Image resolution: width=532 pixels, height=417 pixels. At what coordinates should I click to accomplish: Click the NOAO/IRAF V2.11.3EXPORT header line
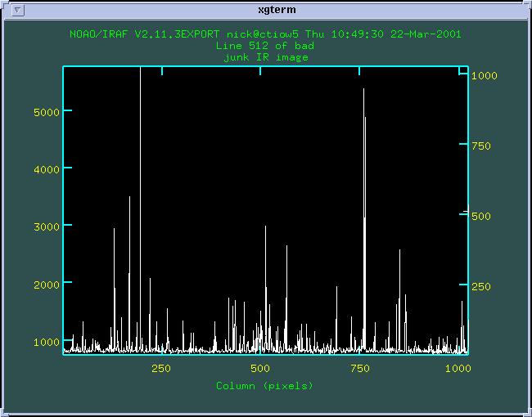click(x=265, y=34)
